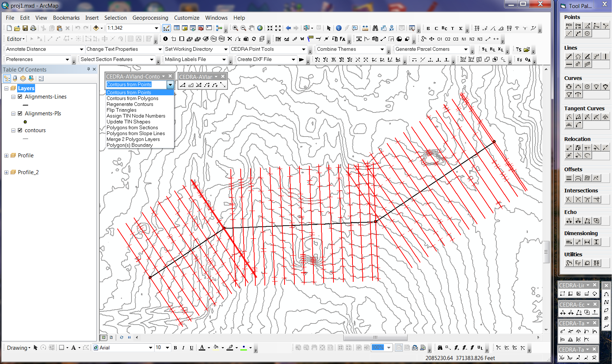Toggle Bold text formatting
Viewport: 614px width, 364px height.
[x=175, y=348]
